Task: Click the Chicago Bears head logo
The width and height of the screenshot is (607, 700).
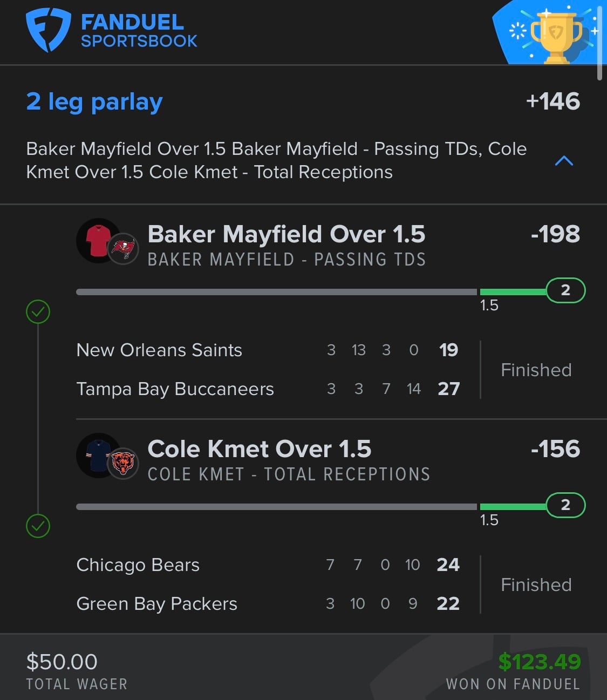Action: 123,464
